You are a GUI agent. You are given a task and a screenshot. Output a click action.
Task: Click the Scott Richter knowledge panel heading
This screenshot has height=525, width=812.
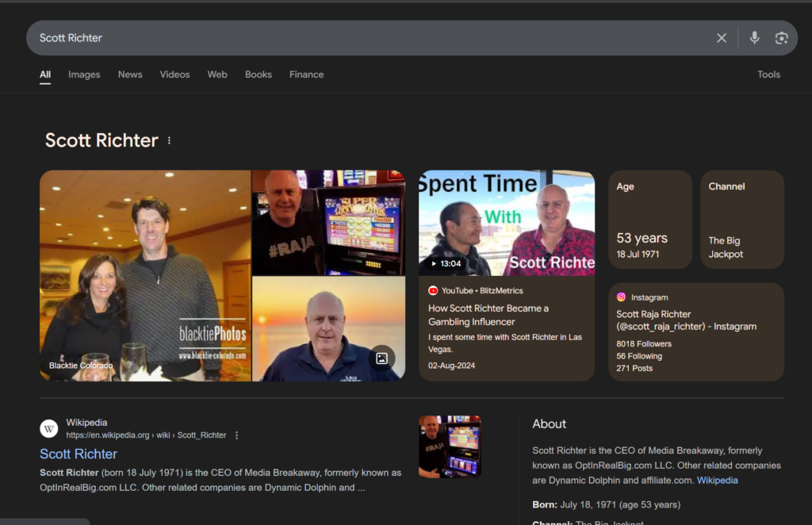(x=101, y=140)
